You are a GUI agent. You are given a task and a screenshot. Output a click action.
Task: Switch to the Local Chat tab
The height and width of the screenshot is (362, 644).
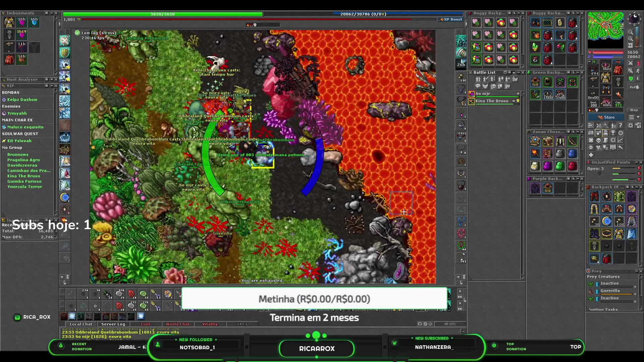81,324
